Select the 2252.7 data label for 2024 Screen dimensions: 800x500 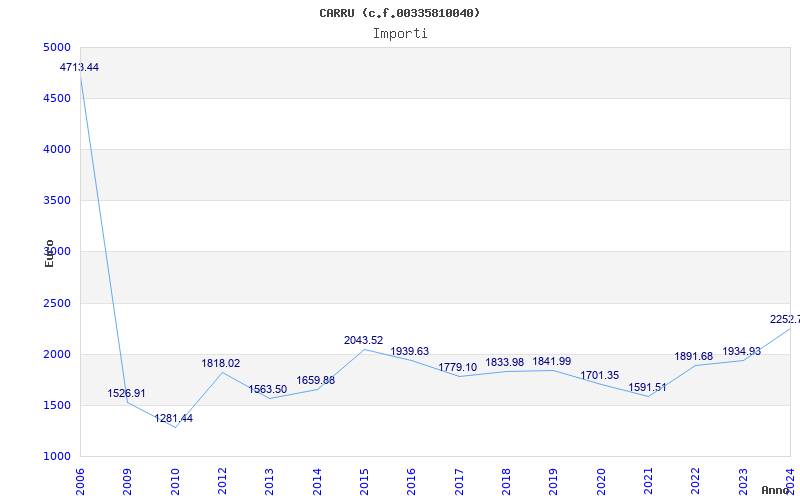(x=785, y=319)
